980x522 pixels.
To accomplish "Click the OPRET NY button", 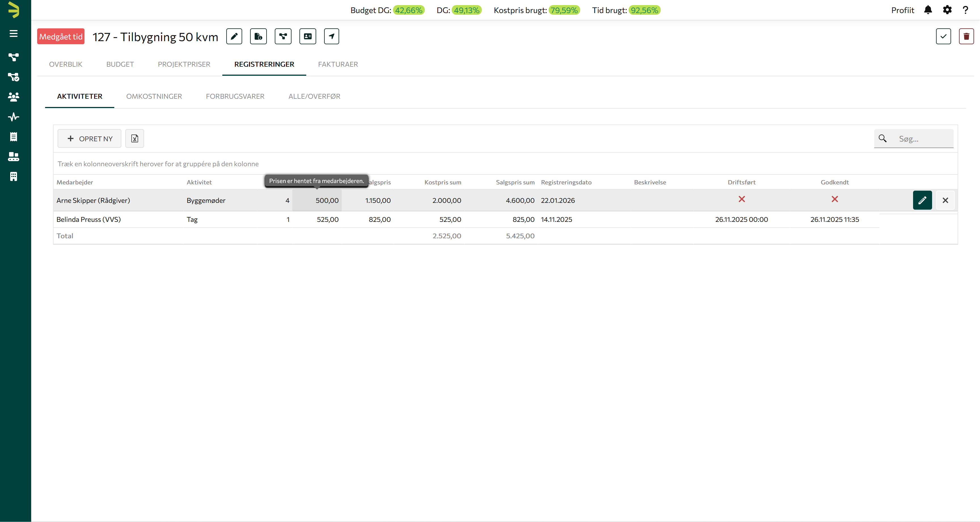I will coord(89,139).
